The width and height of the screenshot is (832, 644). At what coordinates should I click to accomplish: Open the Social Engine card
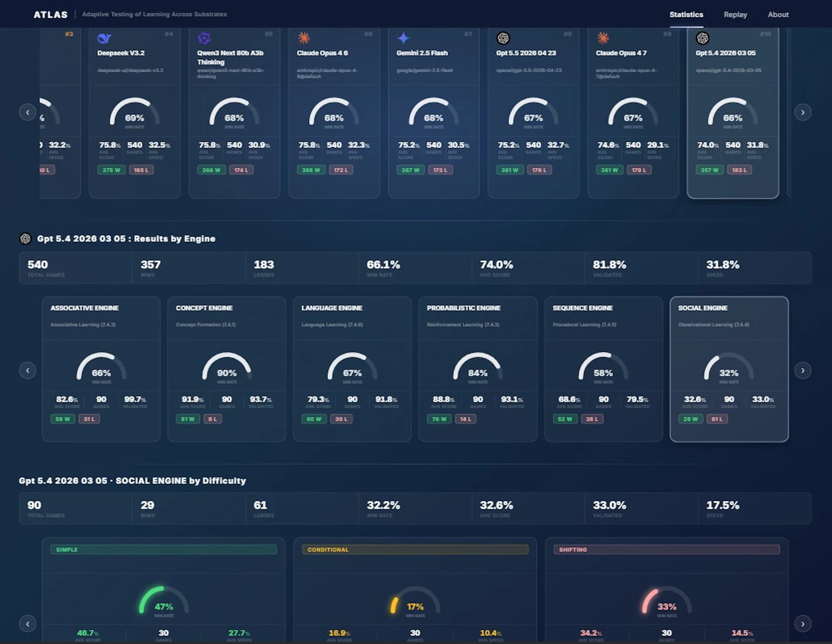point(729,370)
